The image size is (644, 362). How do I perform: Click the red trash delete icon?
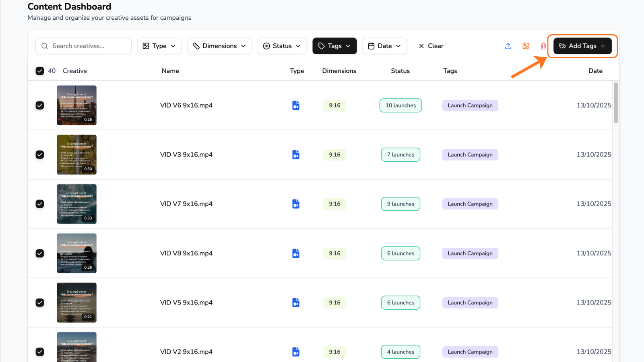tap(543, 46)
